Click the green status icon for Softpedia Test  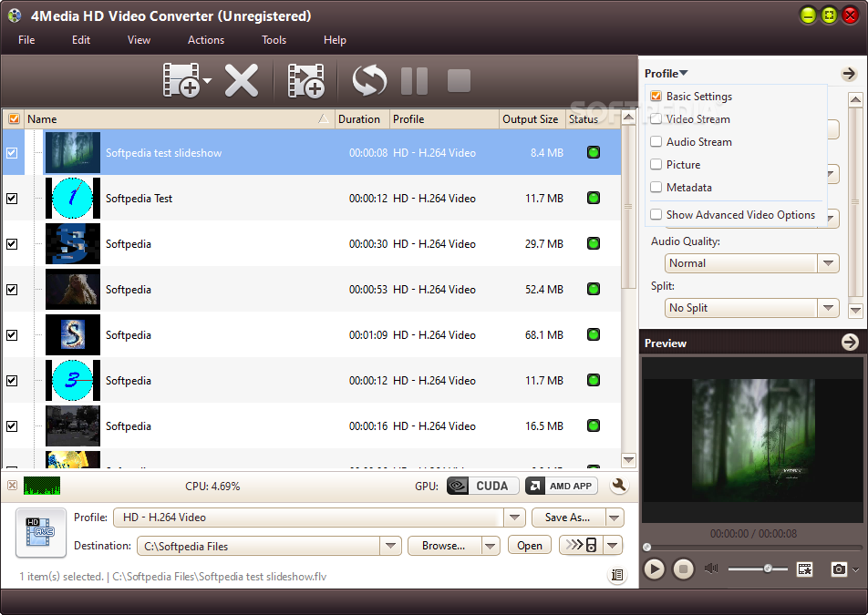click(594, 198)
